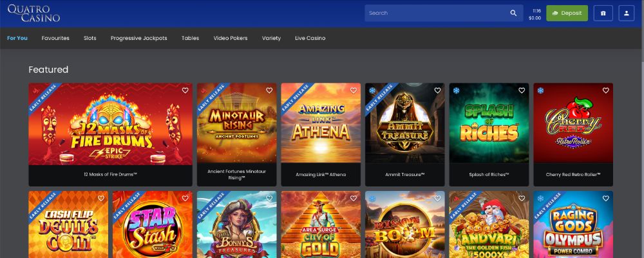Click heart icon on Splash of Riches
The height and width of the screenshot is (258, 644).
point(522,90)
